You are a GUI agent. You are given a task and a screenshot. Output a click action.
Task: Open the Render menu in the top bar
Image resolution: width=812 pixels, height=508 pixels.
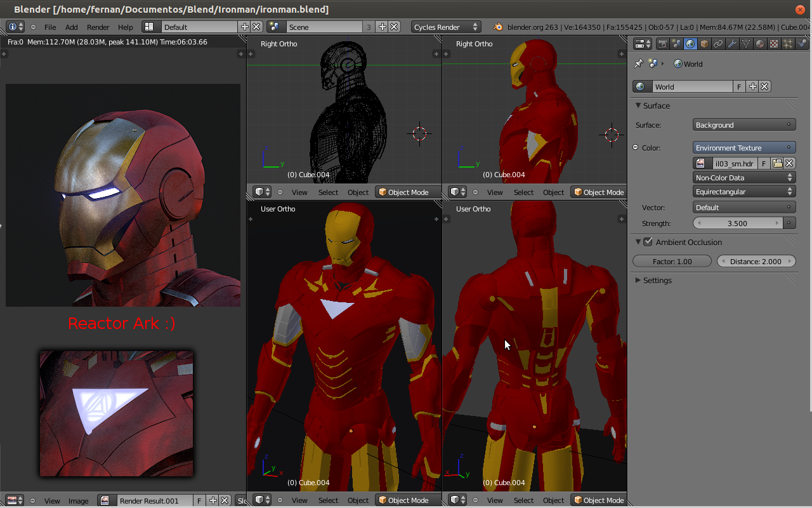pos(98,27)
